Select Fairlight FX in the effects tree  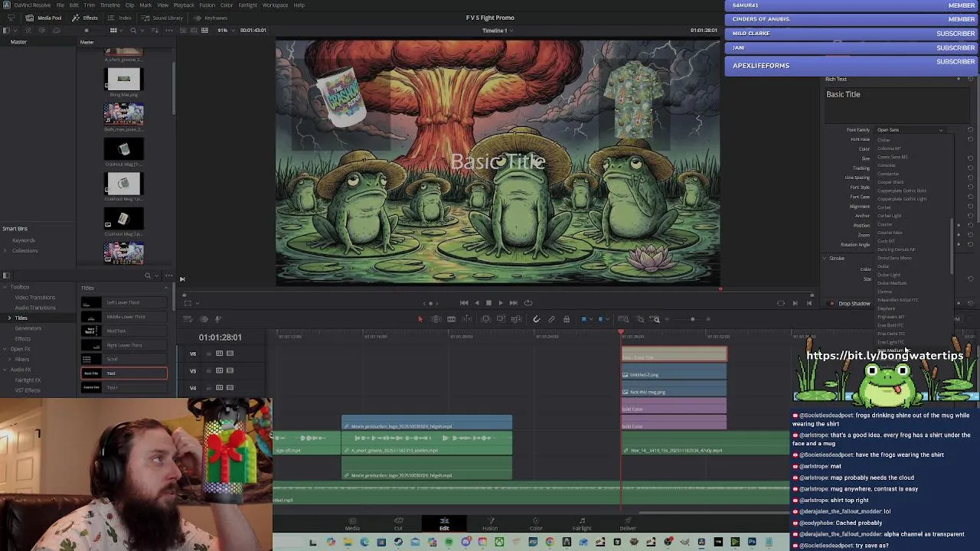[28, 380]
